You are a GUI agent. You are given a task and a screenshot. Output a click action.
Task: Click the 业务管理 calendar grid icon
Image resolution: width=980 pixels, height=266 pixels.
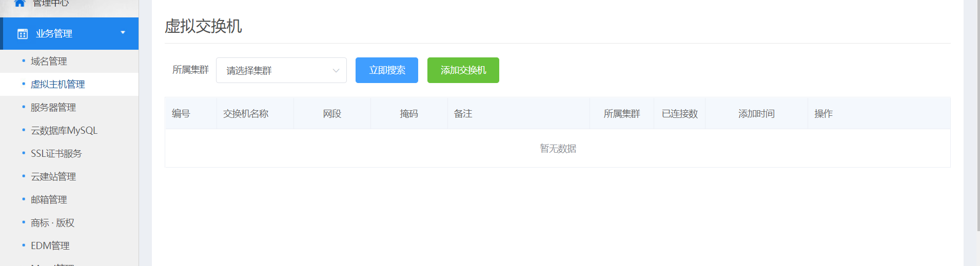coord(23,34)
